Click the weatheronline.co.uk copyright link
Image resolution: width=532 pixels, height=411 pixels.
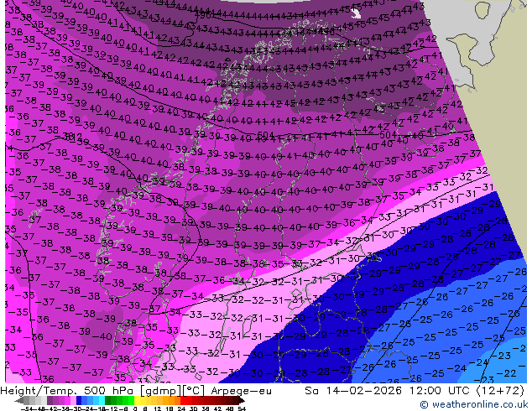click(x=473, y=404)
